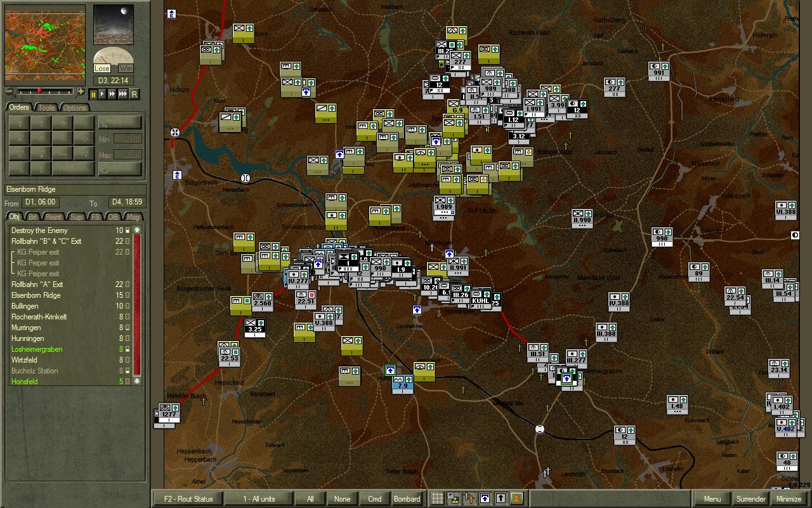This screenshot has width=812, height=508.
Task: Click the objectives list up arrow
Action: [136, 230]
